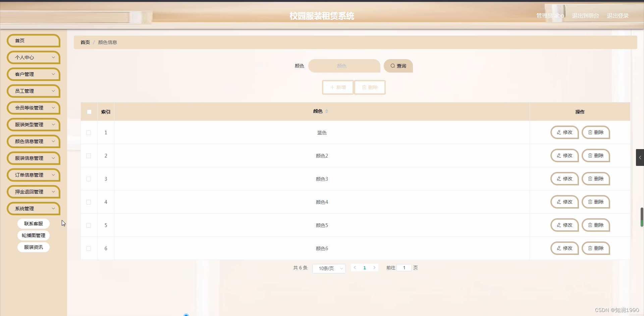Click inside the 前往 page number field
Image resolution: width=644 pixels, height=316 pixels.
[x=404, y=268]
